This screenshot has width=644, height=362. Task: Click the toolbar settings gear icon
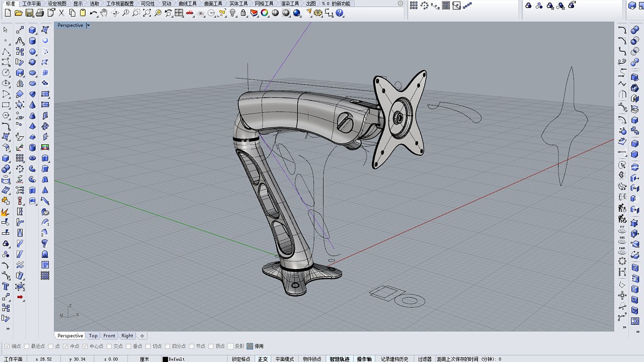point(400,3)
